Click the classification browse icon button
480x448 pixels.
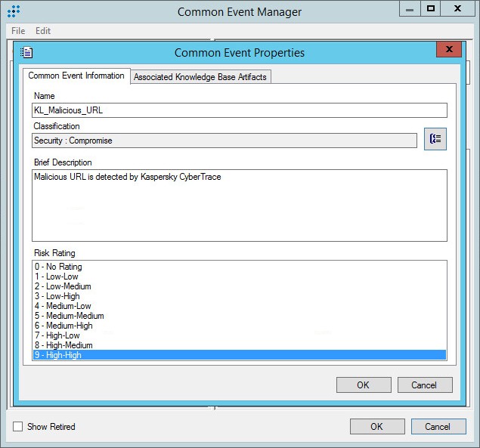click(435, 140)
